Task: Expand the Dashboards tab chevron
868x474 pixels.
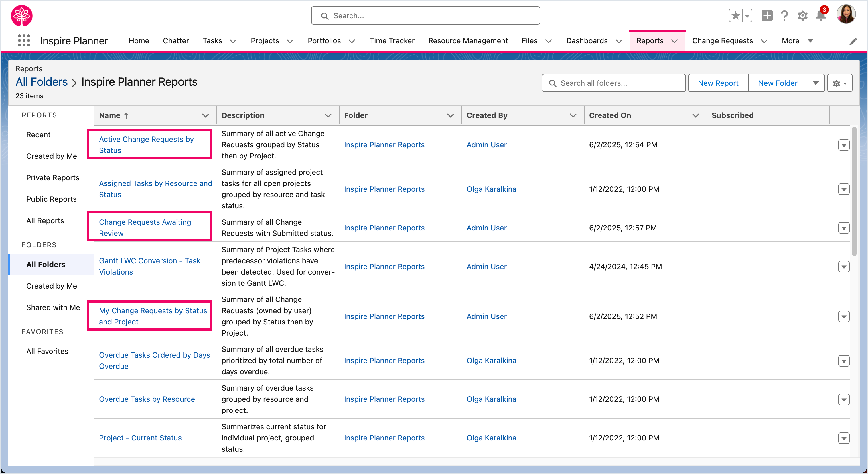Action: (619, 41)
